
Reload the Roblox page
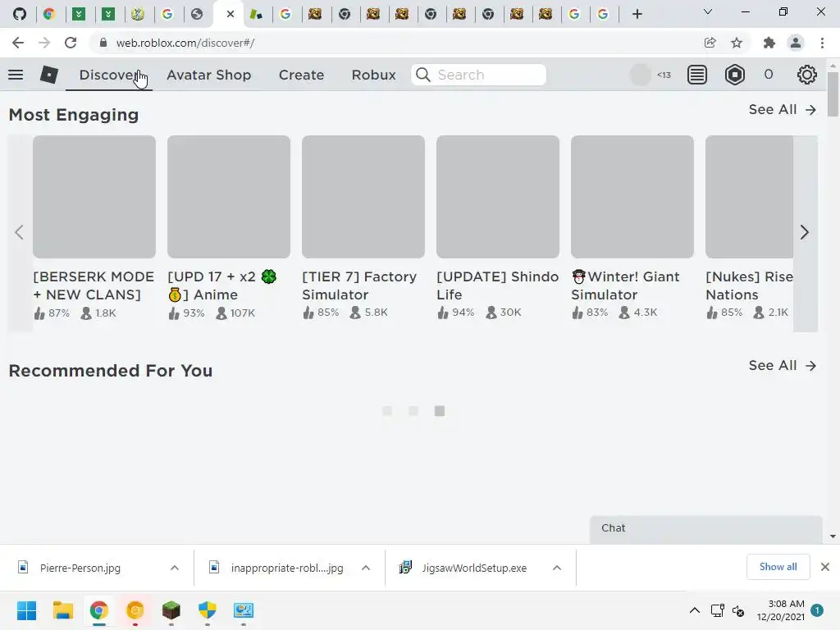tap(71, 43)
